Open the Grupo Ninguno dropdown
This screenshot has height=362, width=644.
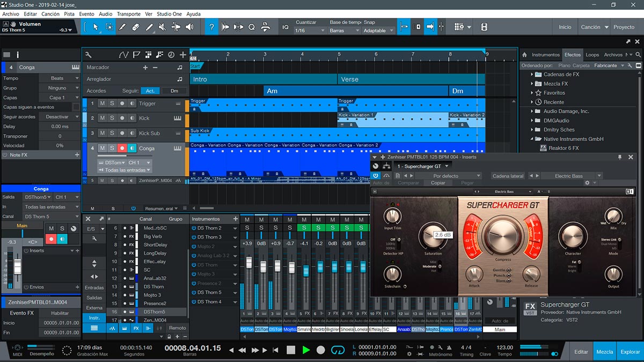click(x=59, y=88)
